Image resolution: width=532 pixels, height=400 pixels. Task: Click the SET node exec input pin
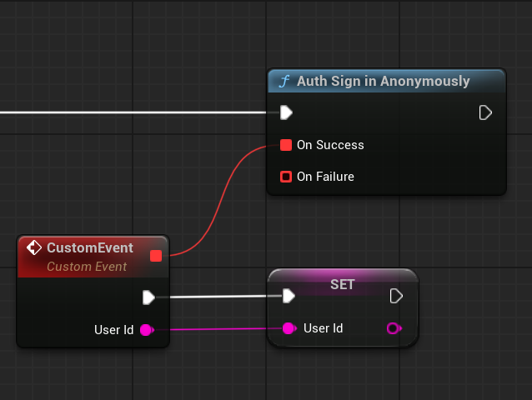tap(289, 296)
